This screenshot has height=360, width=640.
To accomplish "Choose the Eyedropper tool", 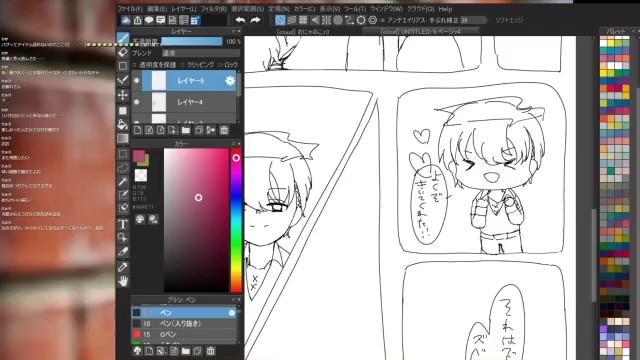I will [x=122, y=267].
